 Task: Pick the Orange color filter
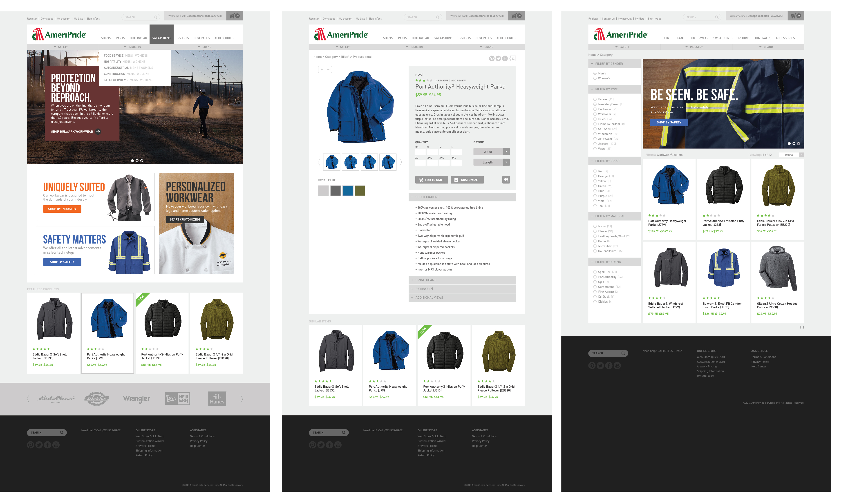tap(595, 176)
